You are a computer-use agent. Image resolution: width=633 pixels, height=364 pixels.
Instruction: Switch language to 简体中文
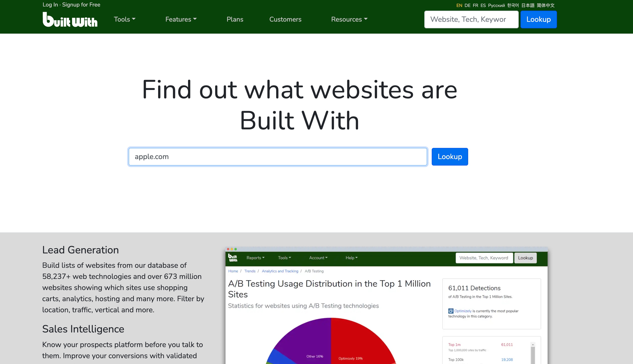click(x=546, y=6)
